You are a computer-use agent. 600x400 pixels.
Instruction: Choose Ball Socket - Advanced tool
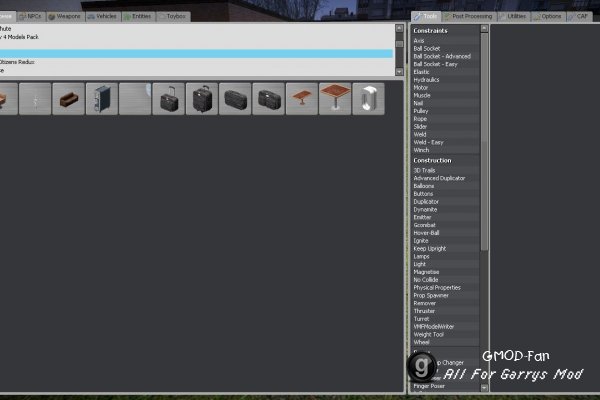point(445,56)
